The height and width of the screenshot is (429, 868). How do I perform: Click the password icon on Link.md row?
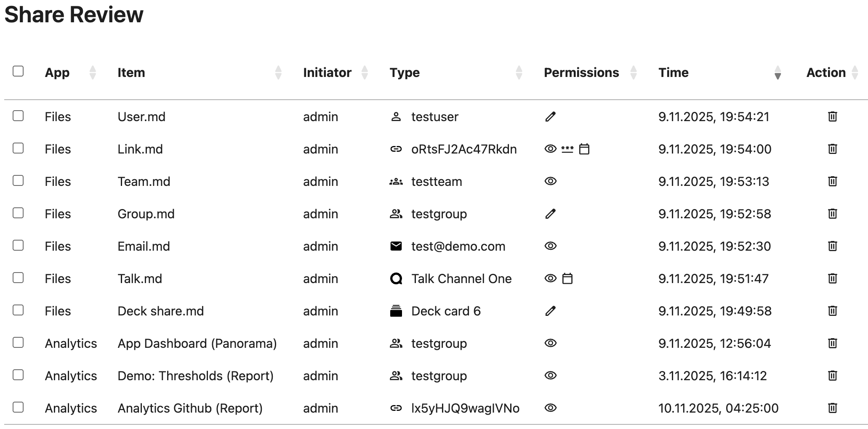coord(567,149)
